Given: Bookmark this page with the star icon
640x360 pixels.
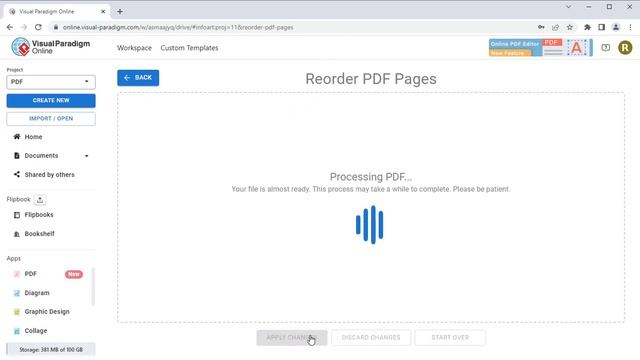Looking at the screenshot, I should pyautogui.click(x=570, y=27).
